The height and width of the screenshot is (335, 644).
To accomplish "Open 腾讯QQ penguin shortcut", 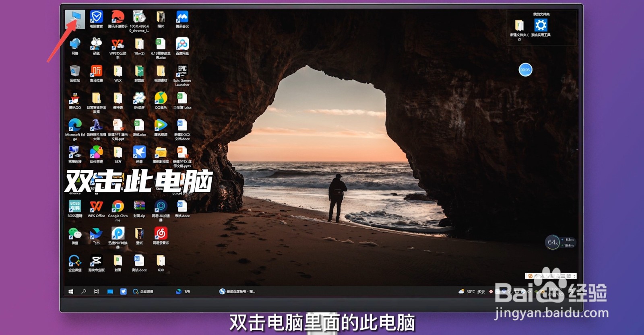I will (75, 101).
